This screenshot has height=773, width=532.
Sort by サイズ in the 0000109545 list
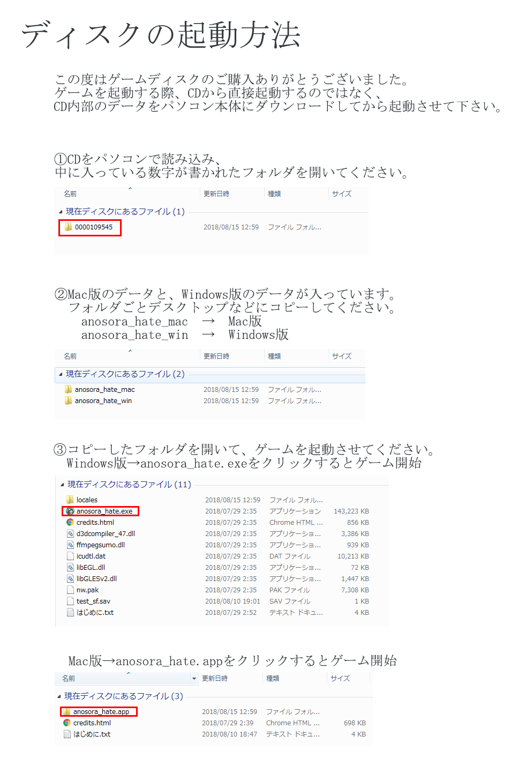[341, 194]
